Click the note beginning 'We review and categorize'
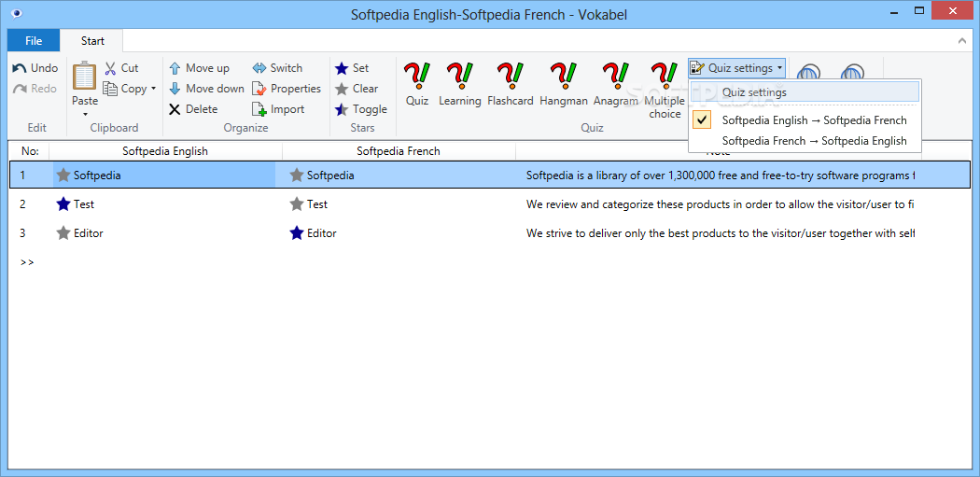 coord(720,203)
